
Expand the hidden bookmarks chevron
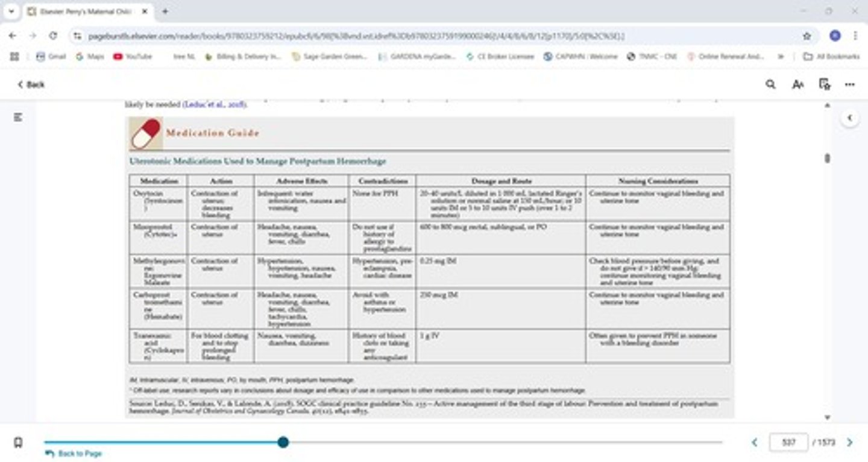(781, 56)
